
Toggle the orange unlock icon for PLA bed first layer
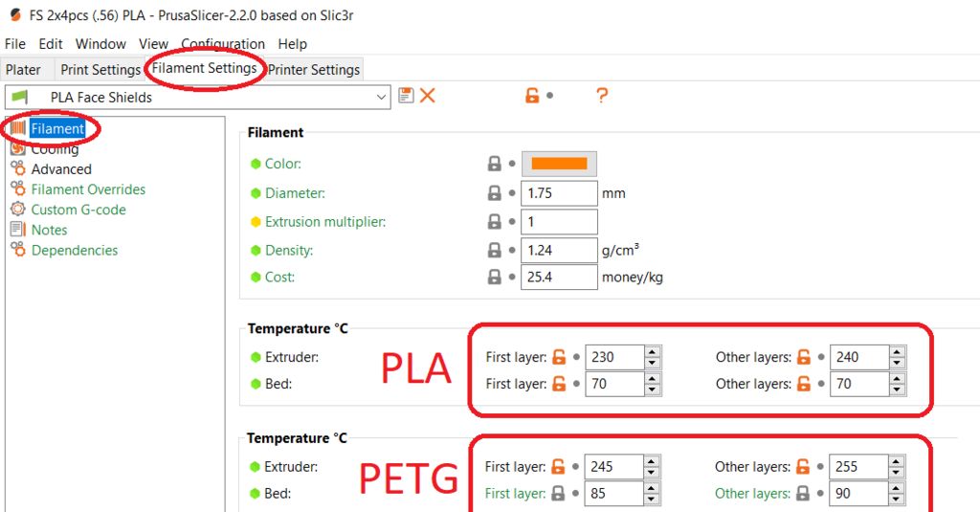(x=559, y=384)
